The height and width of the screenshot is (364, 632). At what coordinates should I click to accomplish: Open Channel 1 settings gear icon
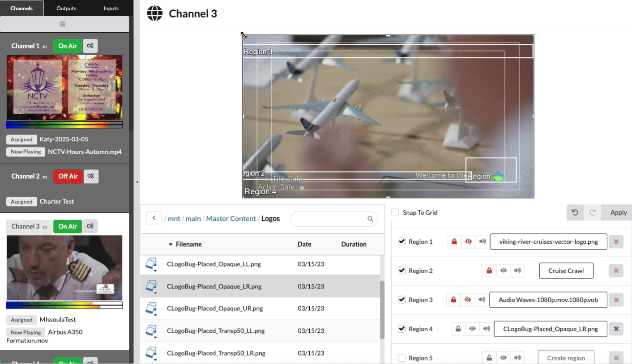(x=90, y=46)
